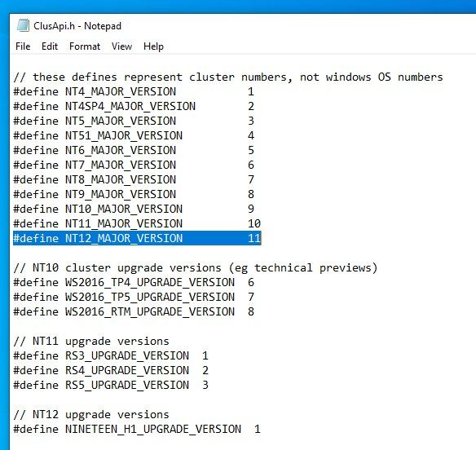The height and width of the screenshot is (450, 476).
Task: Place cursor in RS3_UPGRADE_VERSION line
Action: pyautogui.click(x=111, y=355)
